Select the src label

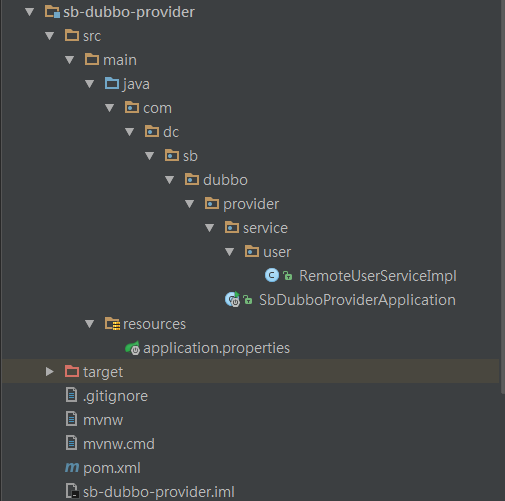pyautogui.click(x=92, y=36)
